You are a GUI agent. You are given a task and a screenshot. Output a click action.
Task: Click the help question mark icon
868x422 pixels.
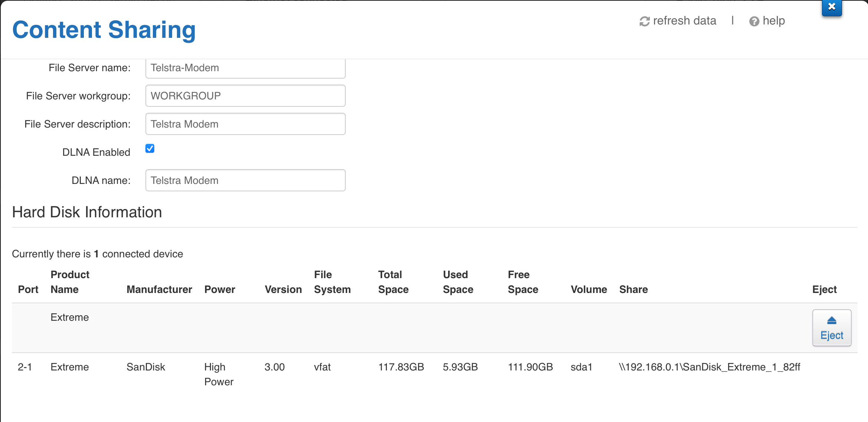coord(754,22)
